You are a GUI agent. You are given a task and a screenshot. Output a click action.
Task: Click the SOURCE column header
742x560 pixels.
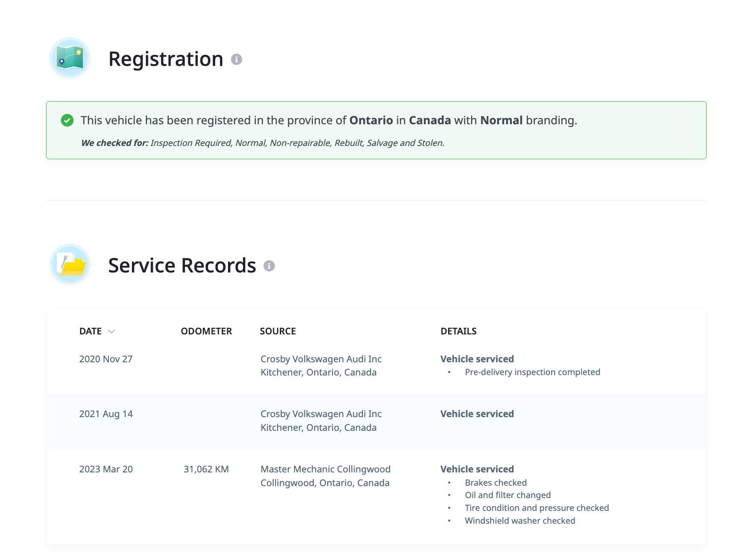pyautogui.click(x=278, y=331)
